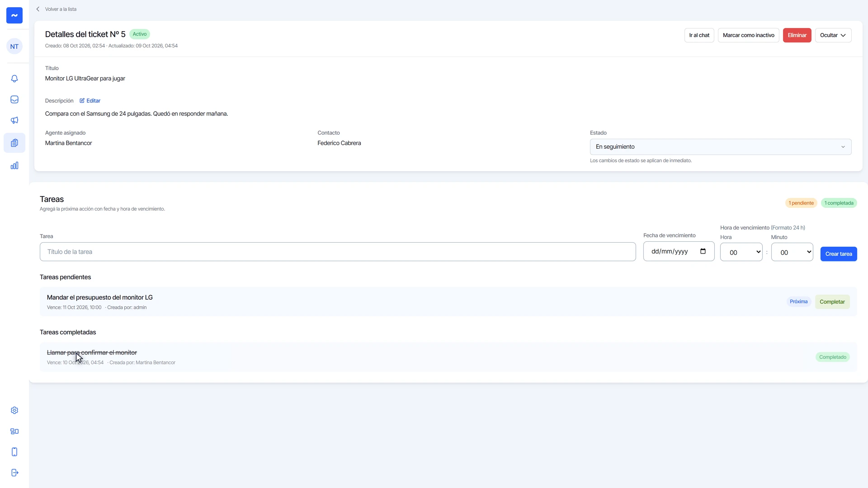The width and height of the screenshot is (868, 488).
Task: Click the 'Detalles del ticket Nº 5' heading
Action: tap(85, 34)
